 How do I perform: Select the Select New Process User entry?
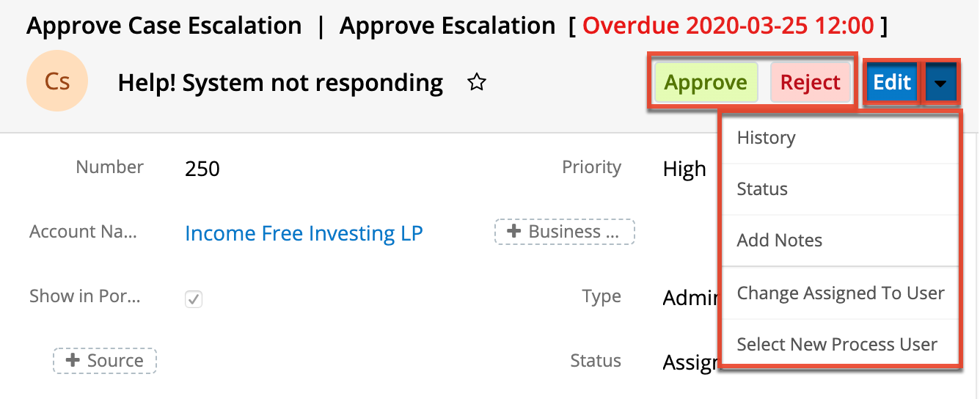837,345
